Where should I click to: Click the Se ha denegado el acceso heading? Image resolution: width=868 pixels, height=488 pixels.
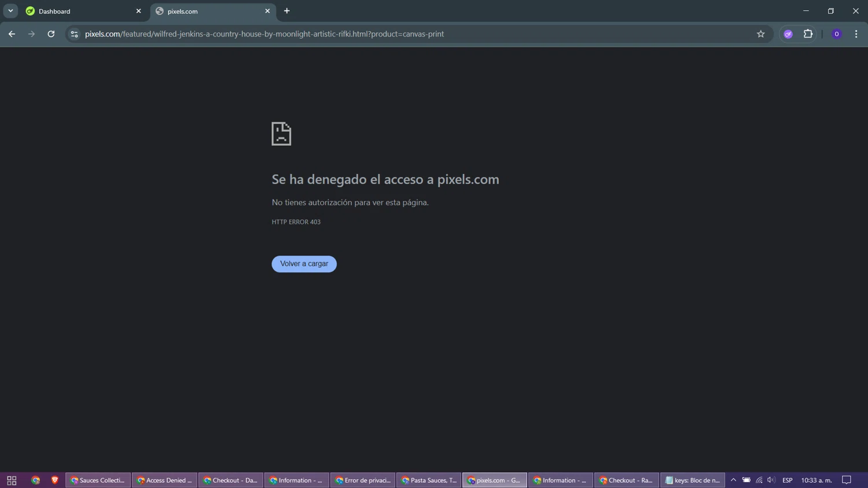(385, 179)
